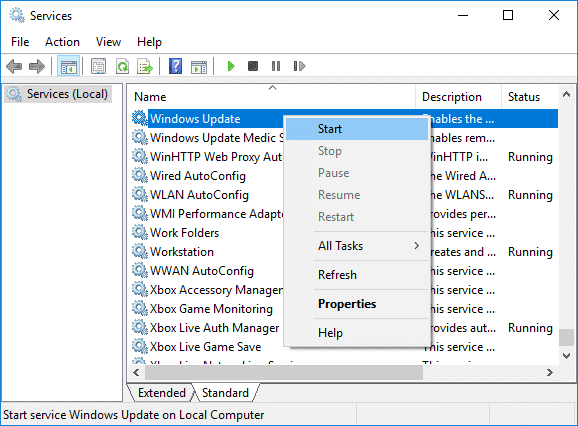Click the horizontal scrollbar right arrow
578x426 pixels.
(x=550, y=373)
